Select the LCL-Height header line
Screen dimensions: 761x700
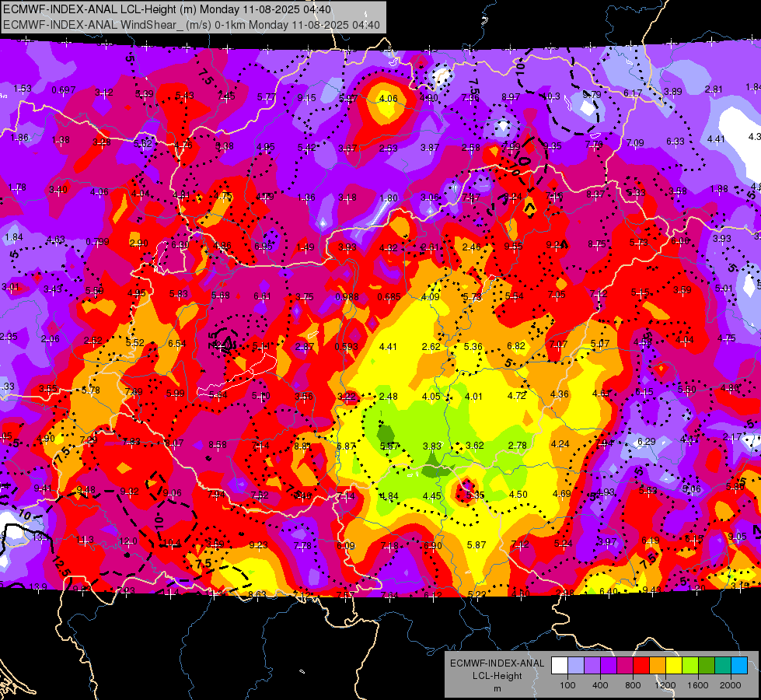167,9
